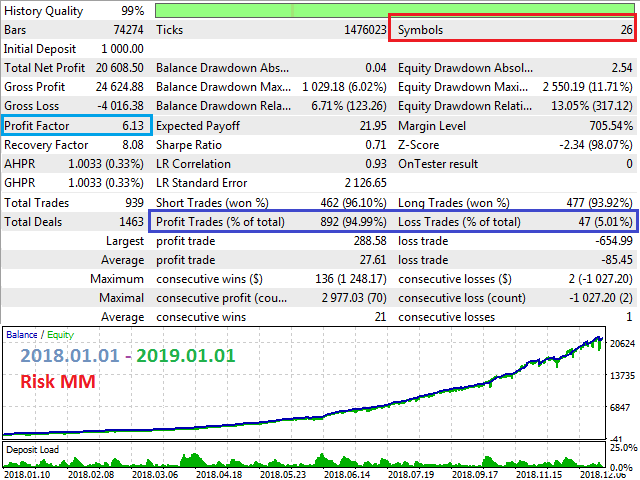Select the Total Net Profit value 20 608.50

tap(118, 68)
